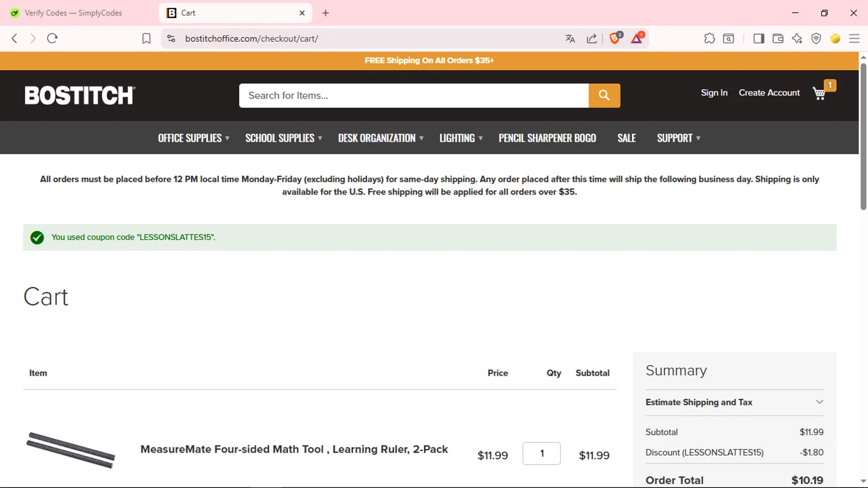Open the Brave Wallet icon
Viewport: 868px width, 488px height.
[x=778, y=38]
